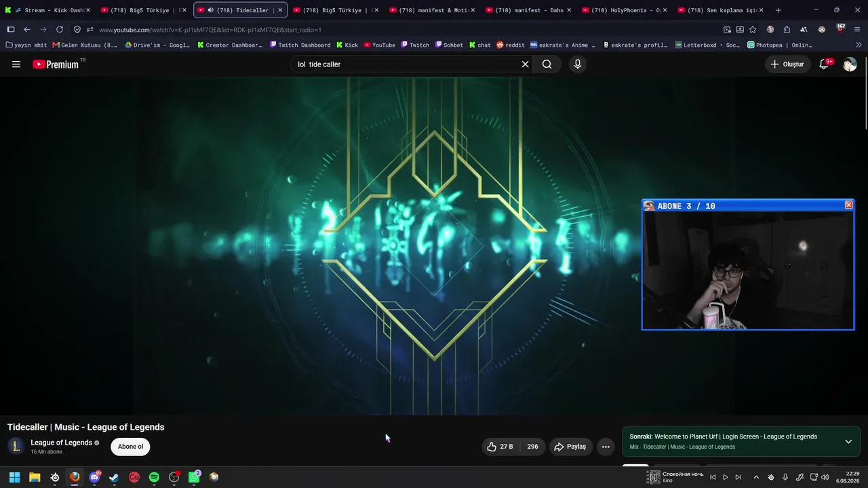Open File Explorer from the taskbar
The height and width of the screenshot is (488, 868).
[35, 477]
